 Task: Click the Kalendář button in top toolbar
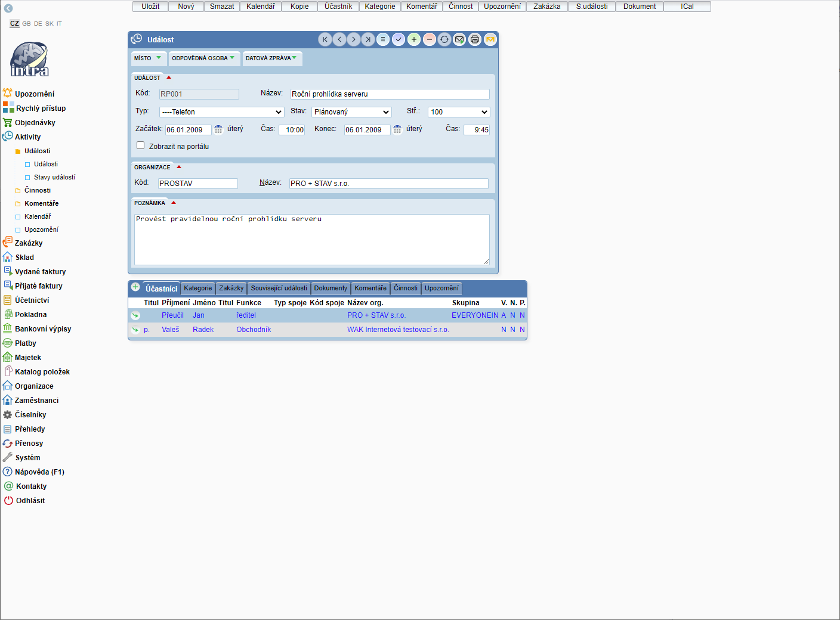pos(261,7)
